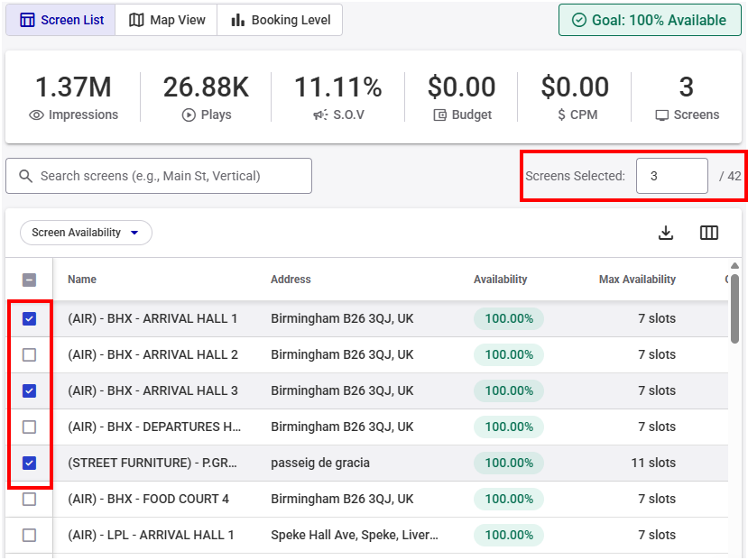This screenshot has height=560, width=748.
Task: Click the play icon beside Plays
Action: click(189, 115)
